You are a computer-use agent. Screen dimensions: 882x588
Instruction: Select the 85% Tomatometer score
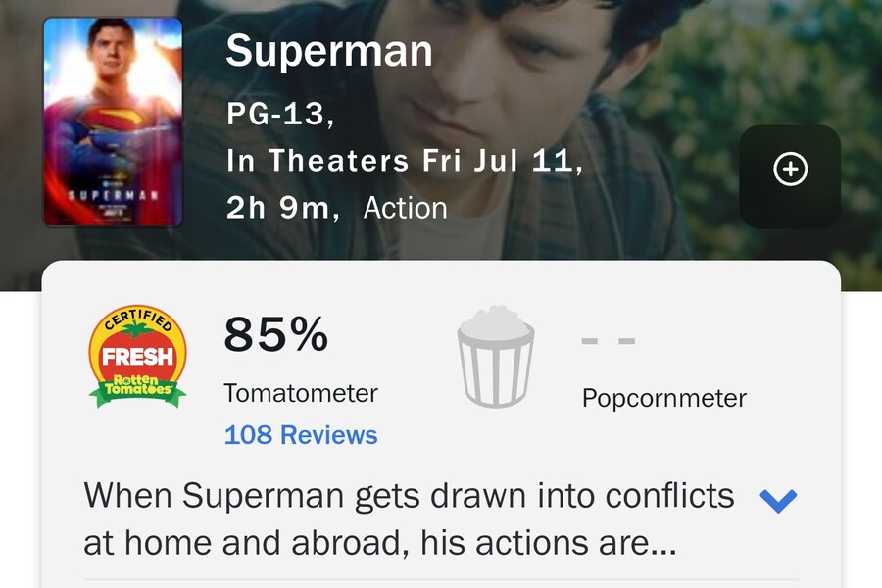pyautogui.click(x=275, y=334)
